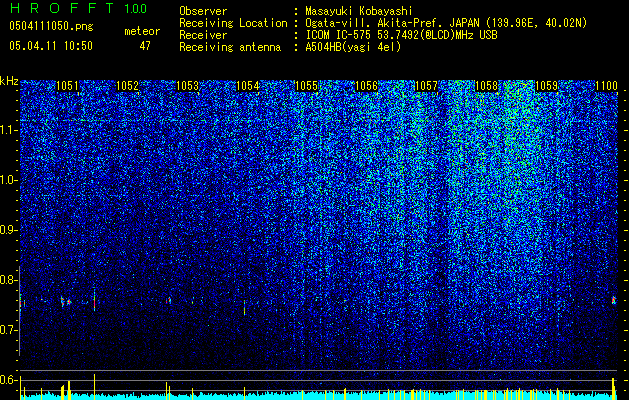Click the Receiver label

pos(203,35)
